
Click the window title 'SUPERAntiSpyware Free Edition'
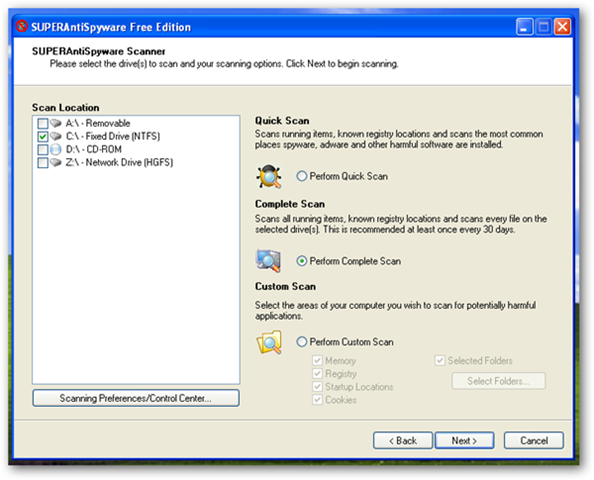(x=111, y=27)
